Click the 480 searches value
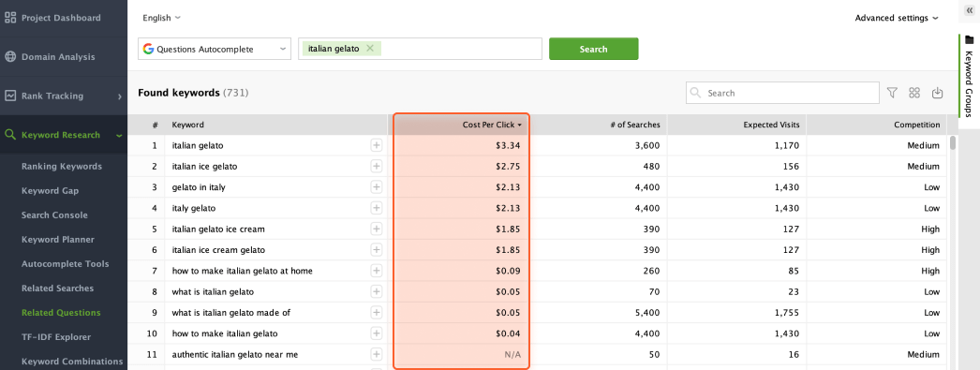The width and height of the screenshot is (980, 370). click(x=652, y=166)
